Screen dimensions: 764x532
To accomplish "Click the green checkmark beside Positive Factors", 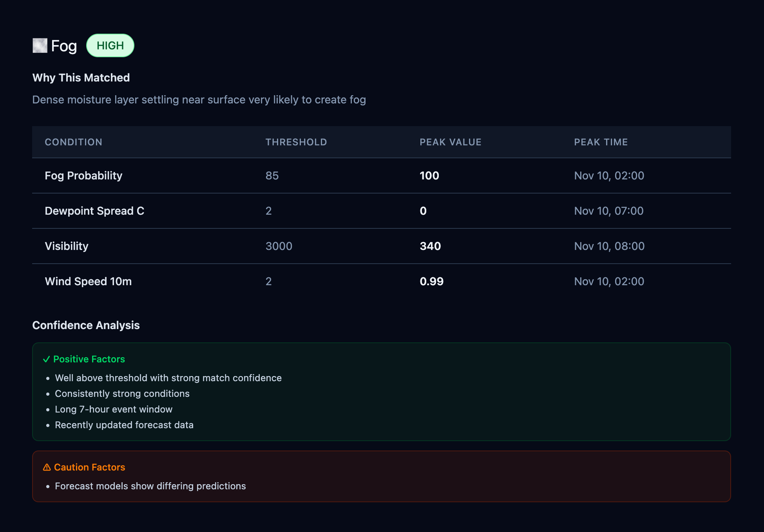I will click(x=47, y=359).
